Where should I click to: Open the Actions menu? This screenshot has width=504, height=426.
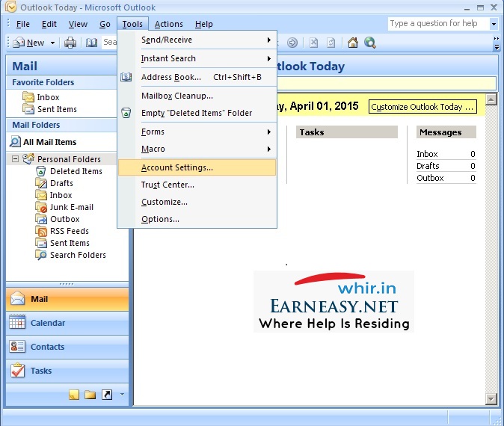[x=168, y=24]
